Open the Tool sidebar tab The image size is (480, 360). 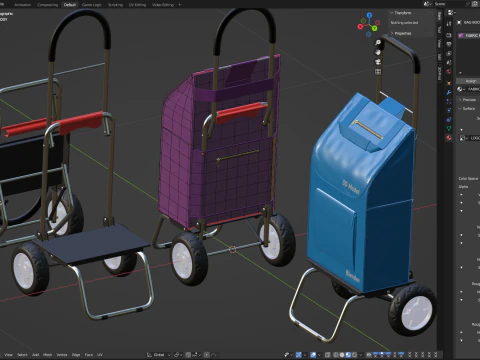[440, 29]
